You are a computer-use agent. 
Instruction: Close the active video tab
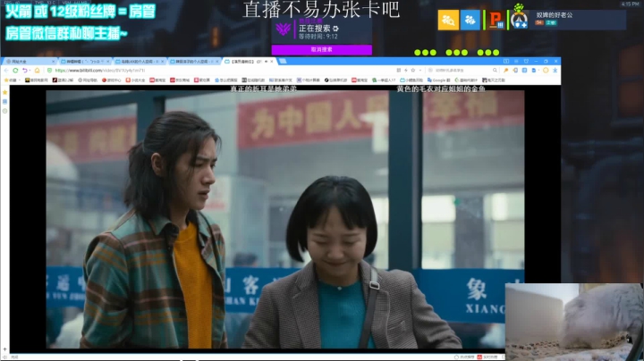point(272,62)
